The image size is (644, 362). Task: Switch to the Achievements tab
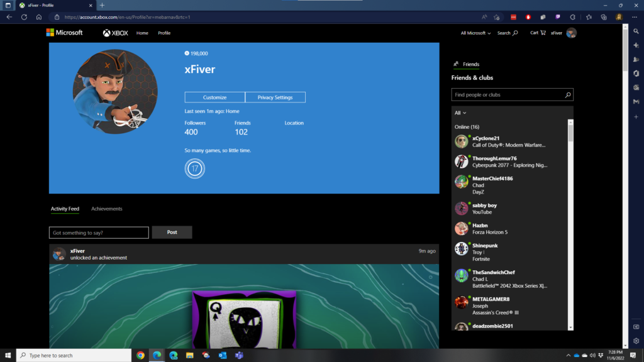point(106,209)
